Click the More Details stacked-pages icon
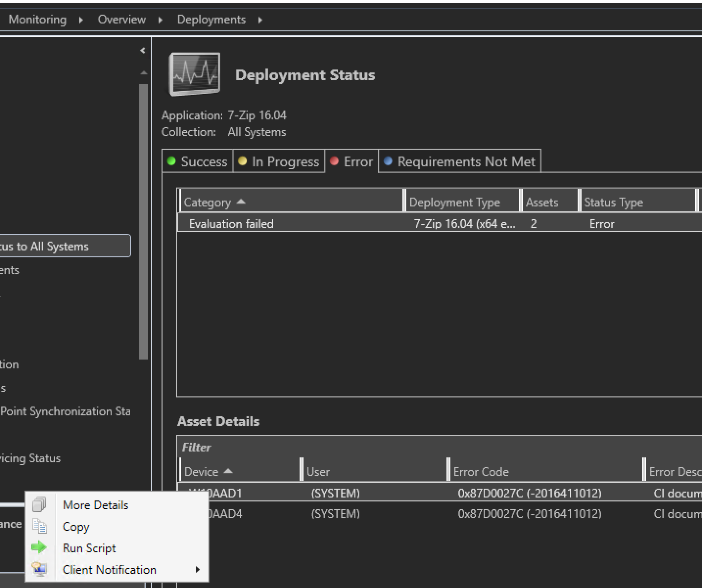 point(40,504)
